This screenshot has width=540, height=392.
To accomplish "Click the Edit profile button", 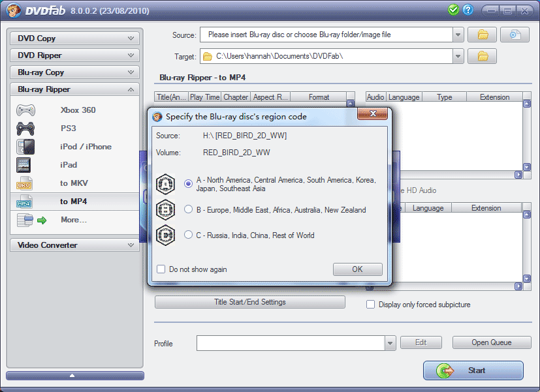I will pyautogui.click(x=421, y=342).
